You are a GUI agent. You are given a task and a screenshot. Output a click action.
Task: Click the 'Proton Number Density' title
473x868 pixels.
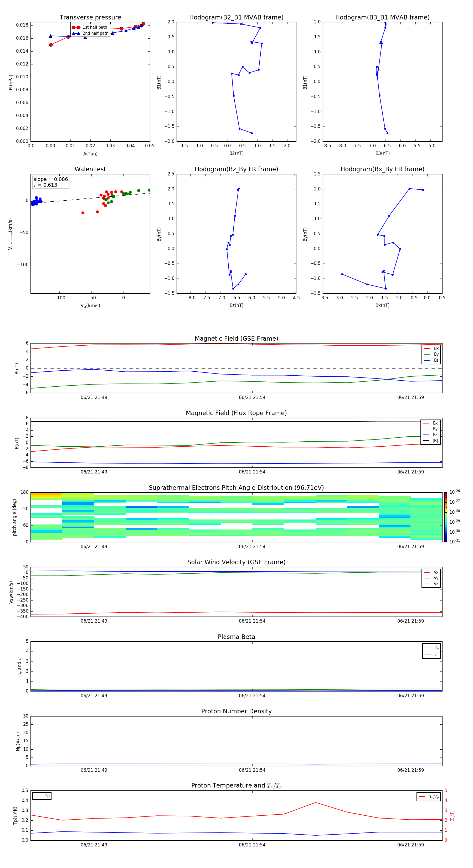pos(236,711)
